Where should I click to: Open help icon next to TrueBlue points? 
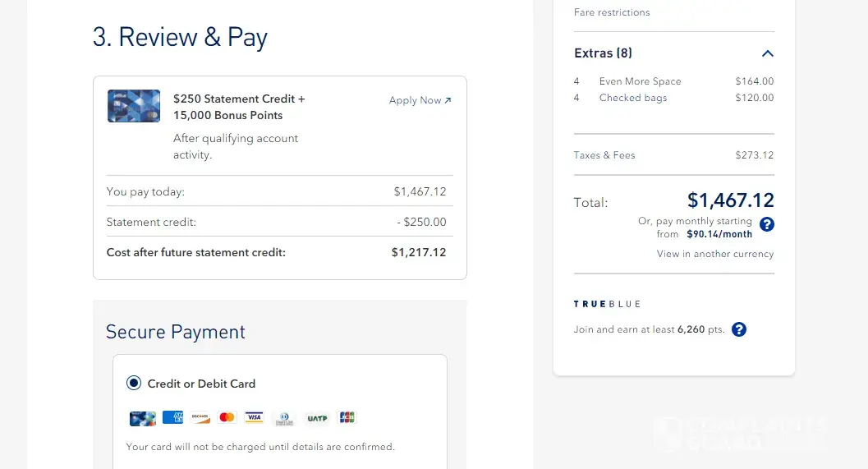(x=739, y=329)
